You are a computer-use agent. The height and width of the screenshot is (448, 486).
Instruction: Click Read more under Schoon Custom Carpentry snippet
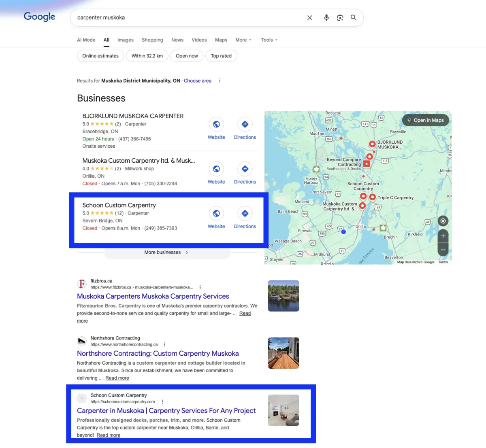click(x=108, y=435)
